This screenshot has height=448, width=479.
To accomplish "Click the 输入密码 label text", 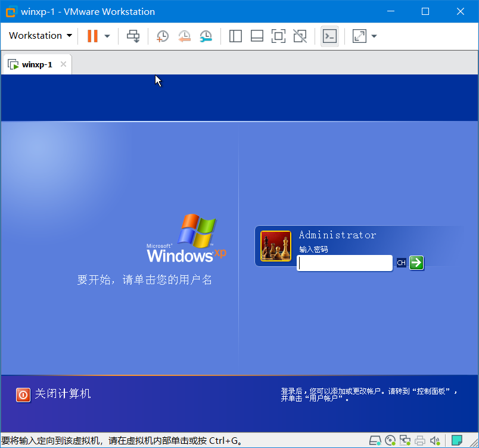I will click(x=313, y=250).
